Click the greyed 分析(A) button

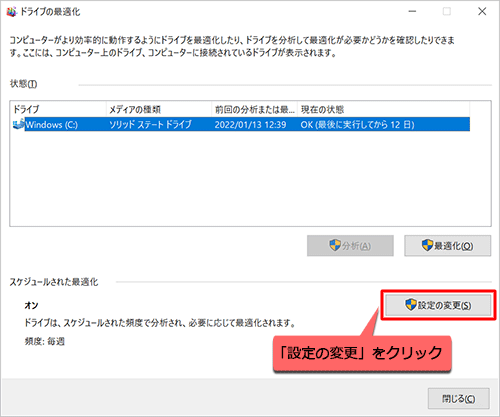pos(350,246)
